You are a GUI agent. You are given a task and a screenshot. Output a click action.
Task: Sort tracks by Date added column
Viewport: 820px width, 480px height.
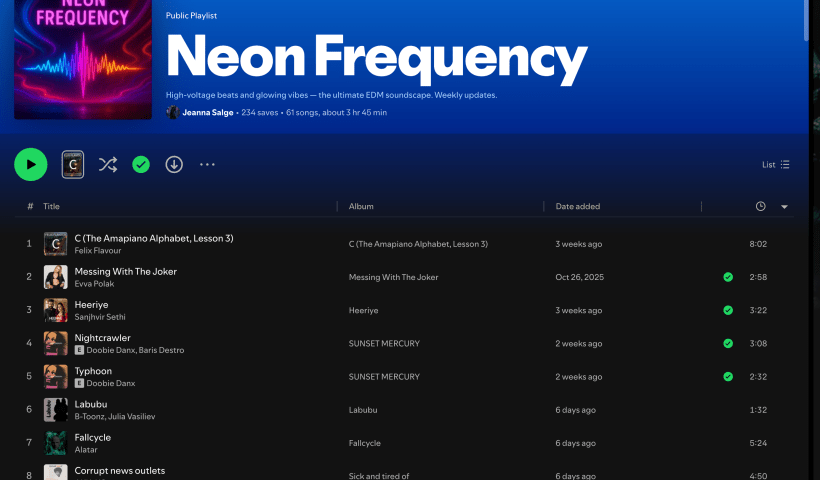578,207
